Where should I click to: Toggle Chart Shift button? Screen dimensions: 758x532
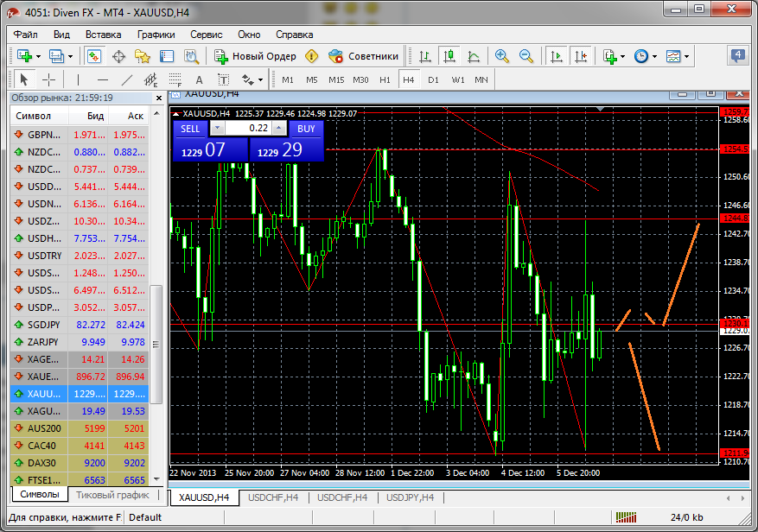(x=581, y=56)
